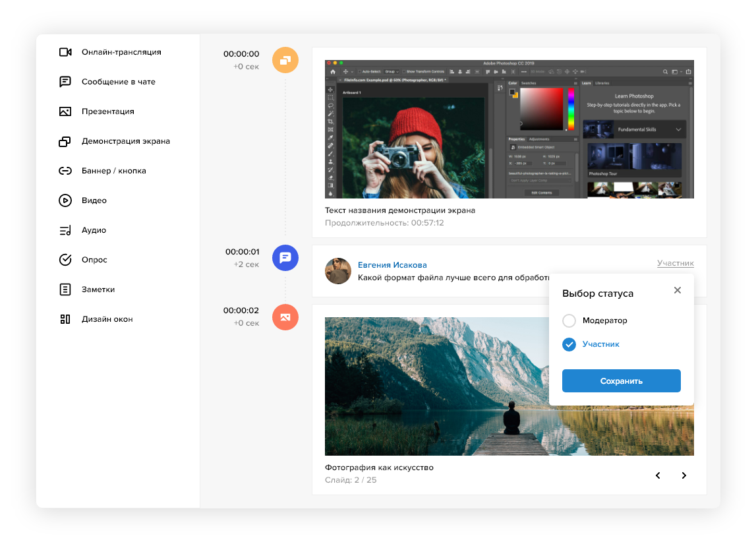Open Сообщение в чате chat icon

tap(65, 82)
